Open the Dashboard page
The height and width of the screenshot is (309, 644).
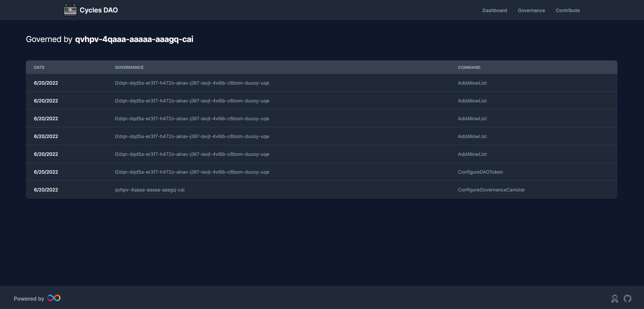[494, 10]
